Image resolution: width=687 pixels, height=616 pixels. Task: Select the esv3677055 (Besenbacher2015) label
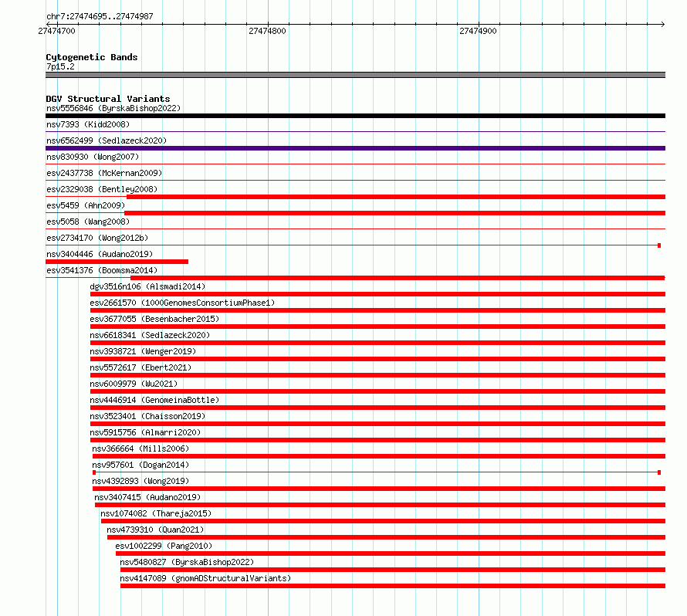154,319
